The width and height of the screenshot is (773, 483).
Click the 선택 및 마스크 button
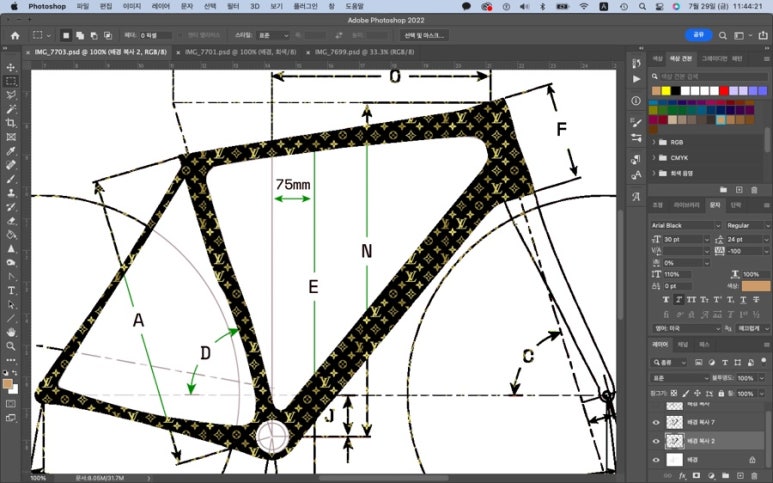424,35
